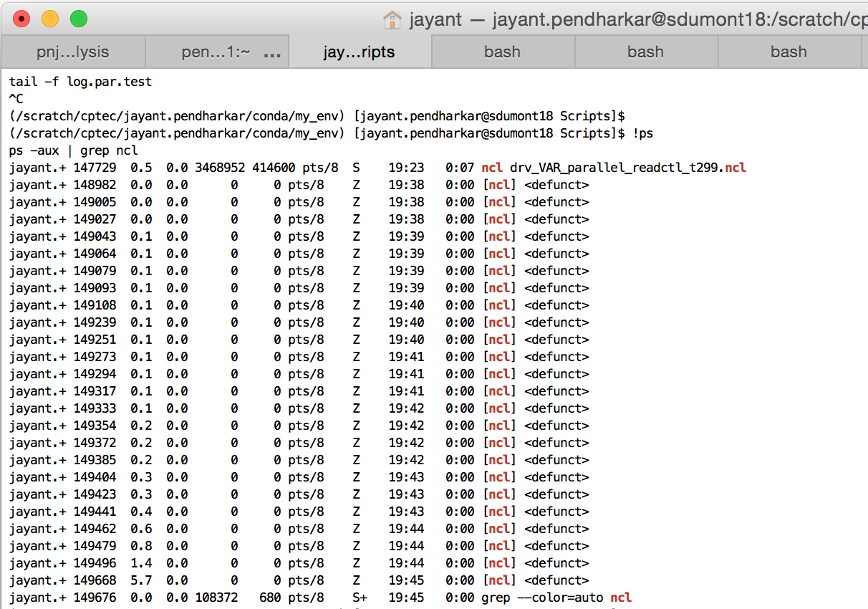Select the active jay…ripts tab
This screenshot has width=868, height=609.
359,52
